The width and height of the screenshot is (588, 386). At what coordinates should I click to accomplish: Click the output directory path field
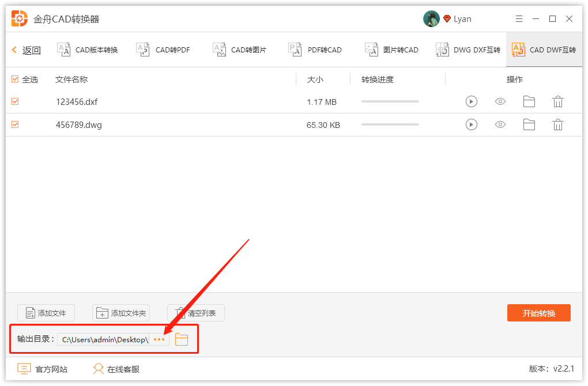click(105, 340)
